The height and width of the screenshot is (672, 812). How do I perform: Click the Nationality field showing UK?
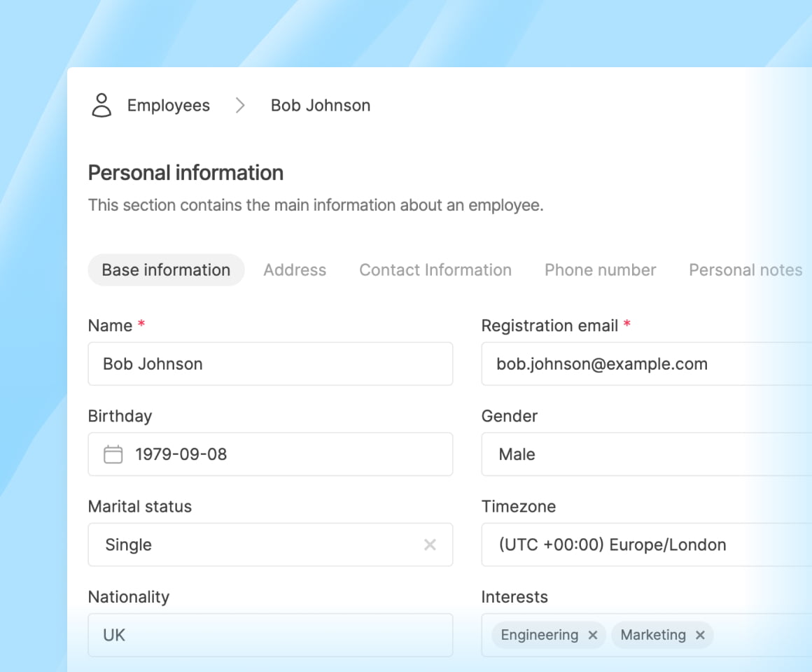pos(270,635)
